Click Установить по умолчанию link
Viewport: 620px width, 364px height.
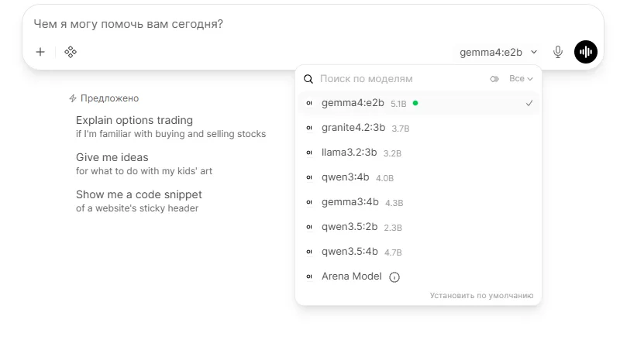click(481, 296)
